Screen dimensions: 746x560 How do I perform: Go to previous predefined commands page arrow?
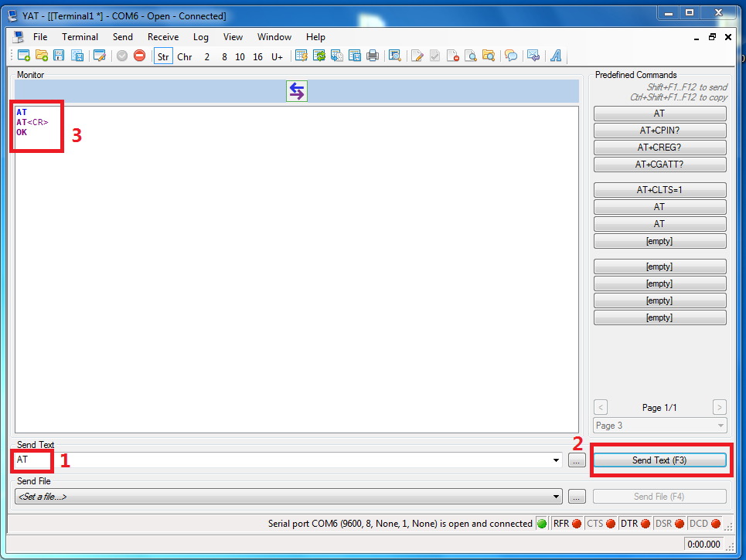tap(601, 407)
